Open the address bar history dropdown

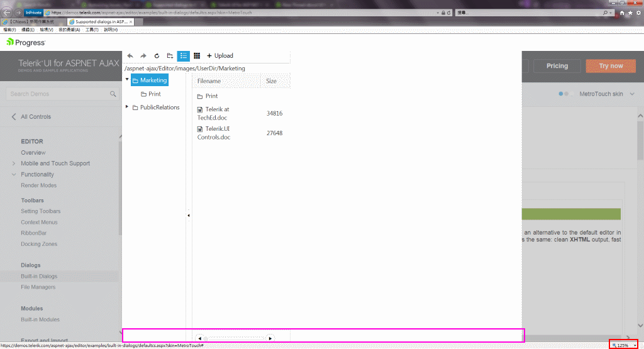tap(438, 13)
